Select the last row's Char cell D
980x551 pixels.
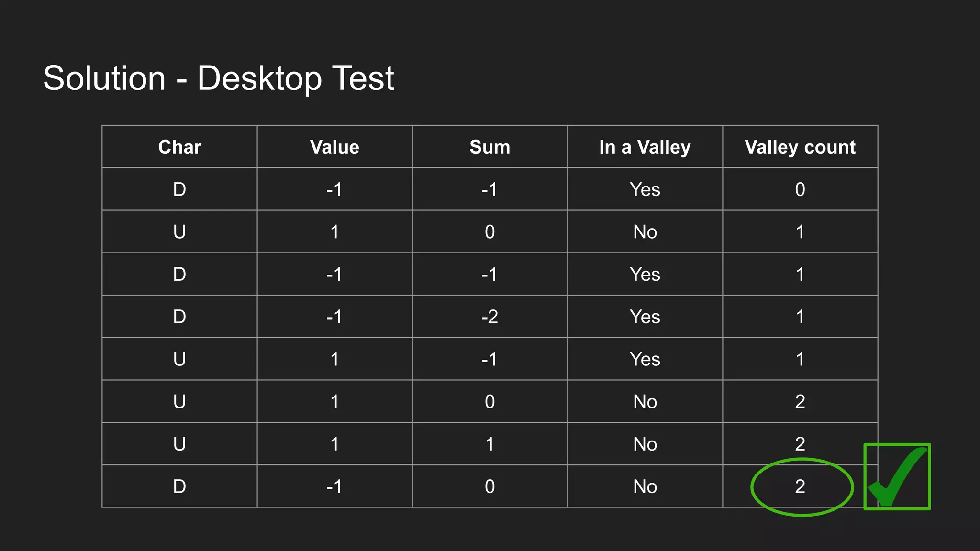(x=179, y=486)
